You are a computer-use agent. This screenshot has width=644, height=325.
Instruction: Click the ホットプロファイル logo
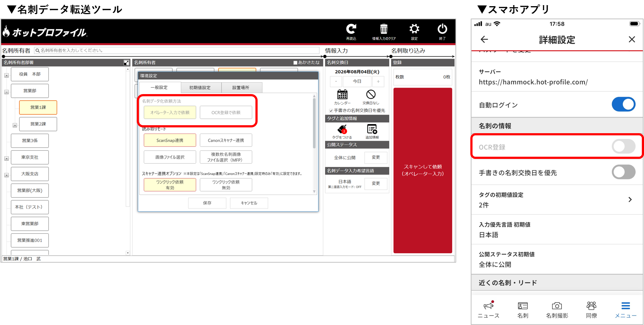pos(45,32)
